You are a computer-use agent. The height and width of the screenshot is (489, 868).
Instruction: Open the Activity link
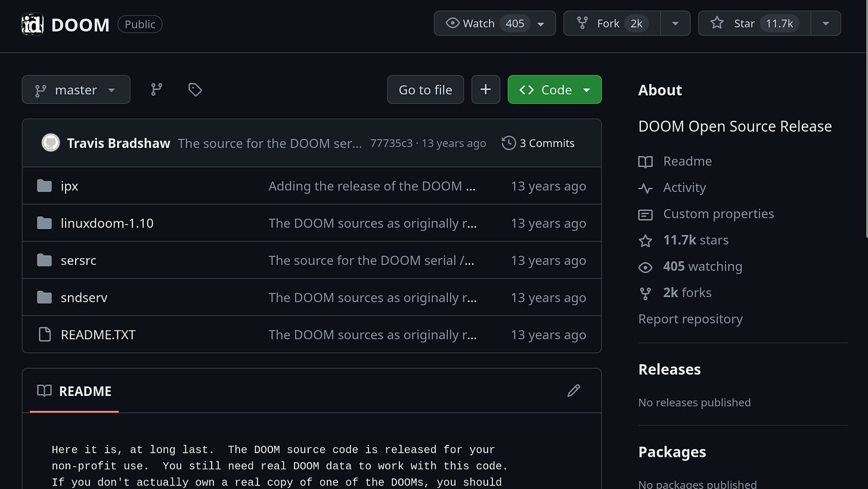(684, 187)
